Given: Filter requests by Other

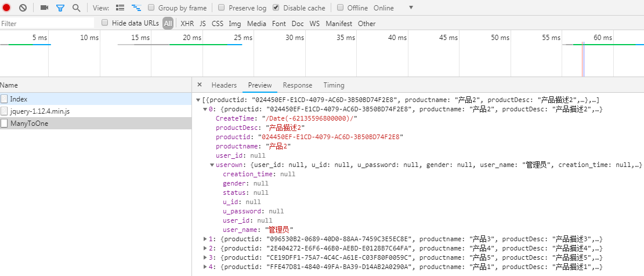Looking at the screenshot, I should pos(367,23).
